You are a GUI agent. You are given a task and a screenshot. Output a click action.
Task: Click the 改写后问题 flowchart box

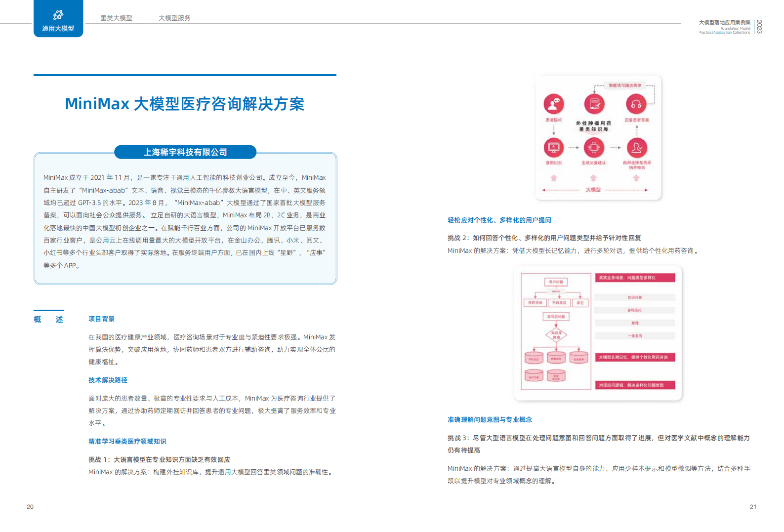[556, 316]
